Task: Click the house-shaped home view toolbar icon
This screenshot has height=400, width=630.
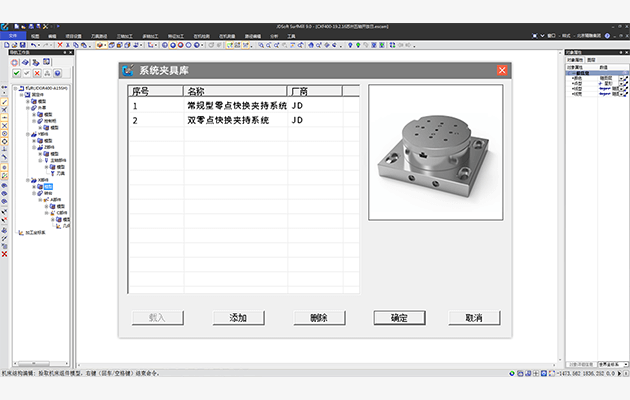Action: tap(311, 45)
